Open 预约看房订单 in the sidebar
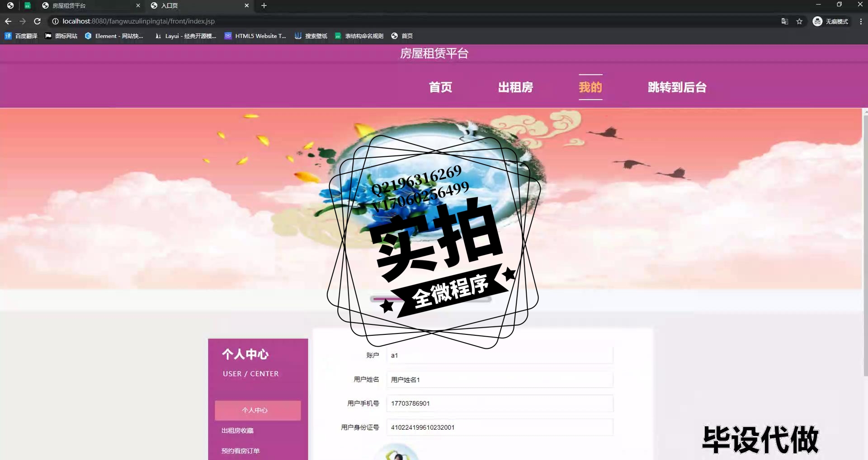This screenshot has width=868, height=460. (241, 451)
